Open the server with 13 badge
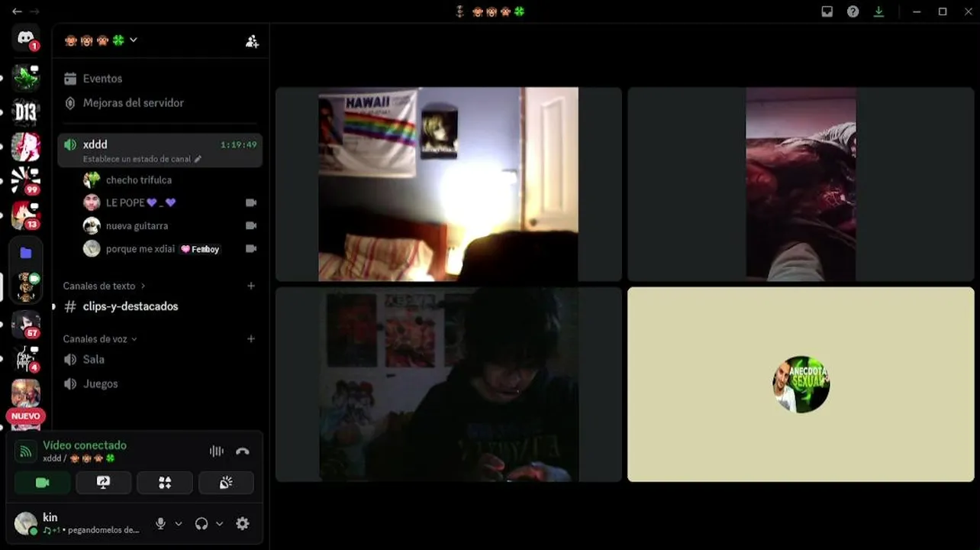This screenshot has width=980, height=550. tap(25, 215)
